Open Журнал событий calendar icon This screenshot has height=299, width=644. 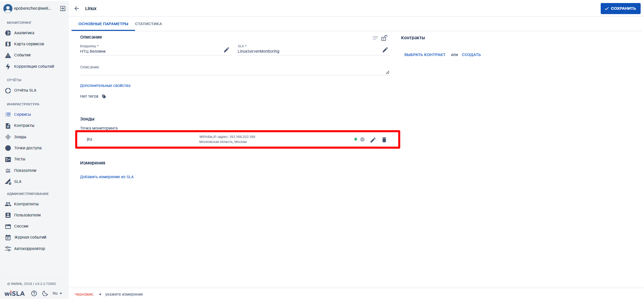coord(8,237)
